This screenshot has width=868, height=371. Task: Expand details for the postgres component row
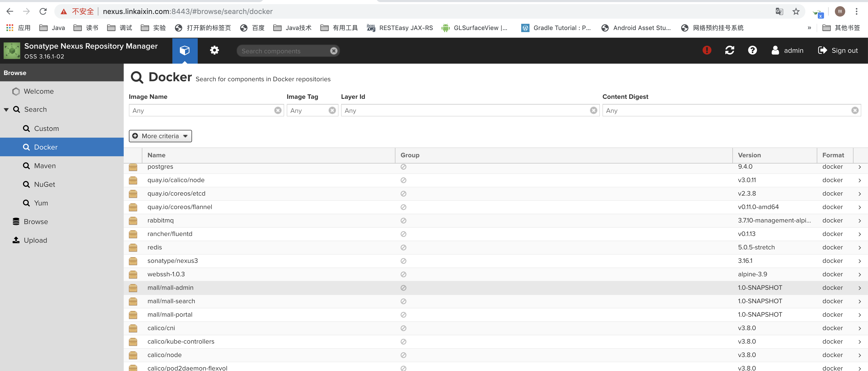click(860, 166)
